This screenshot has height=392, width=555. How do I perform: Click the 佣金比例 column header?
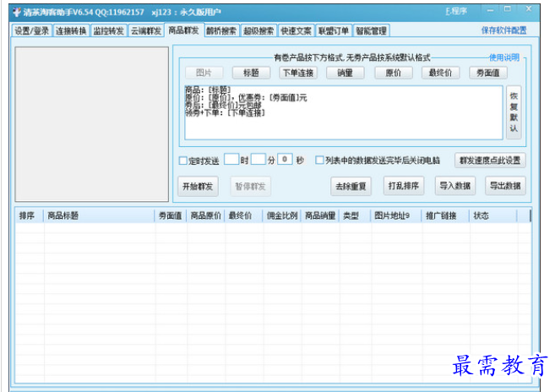[282, 215]
